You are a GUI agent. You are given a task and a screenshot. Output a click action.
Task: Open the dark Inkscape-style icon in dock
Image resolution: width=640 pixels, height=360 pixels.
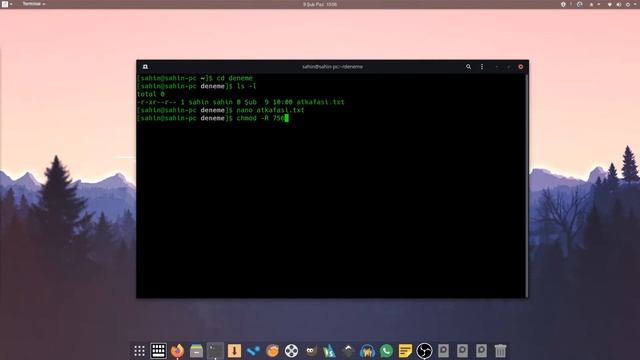pos(348,351)
